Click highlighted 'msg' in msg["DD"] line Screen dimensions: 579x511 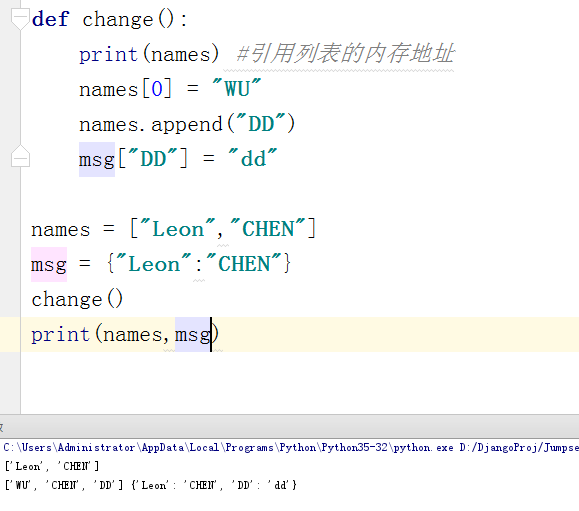coord(97,160)
